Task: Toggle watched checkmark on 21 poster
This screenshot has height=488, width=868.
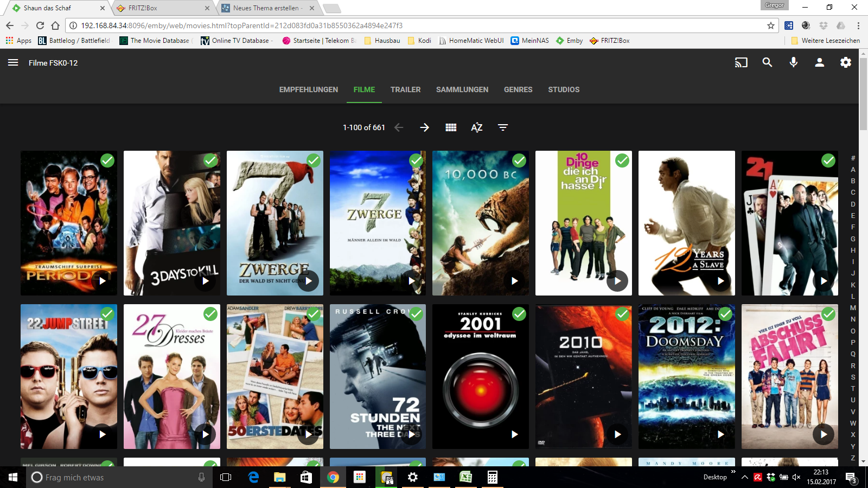Action: (x=828, y=160)
